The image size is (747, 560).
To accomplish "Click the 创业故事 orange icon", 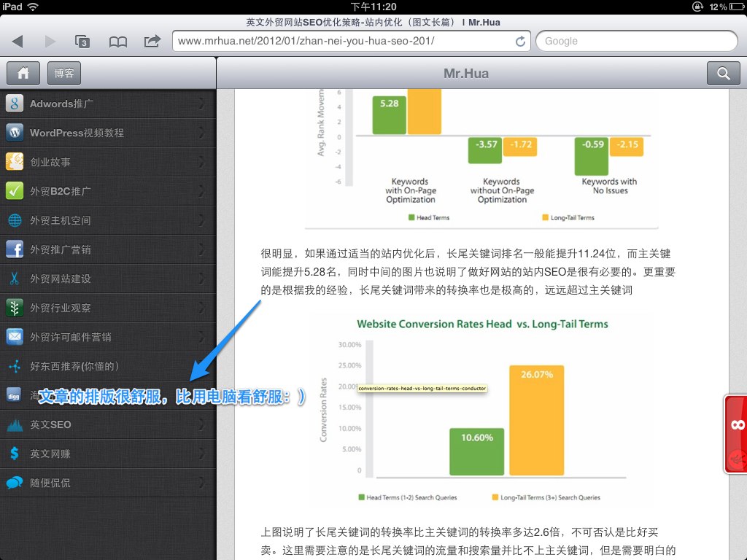I will (15, 161).
